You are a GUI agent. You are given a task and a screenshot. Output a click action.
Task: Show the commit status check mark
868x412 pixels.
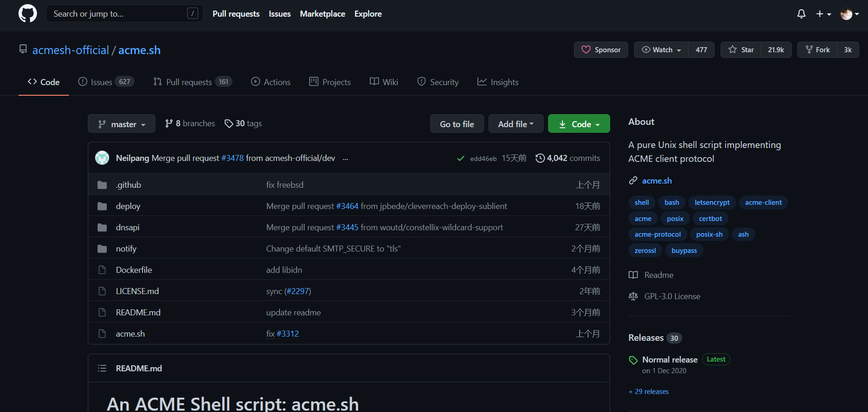tap(461, 159)
